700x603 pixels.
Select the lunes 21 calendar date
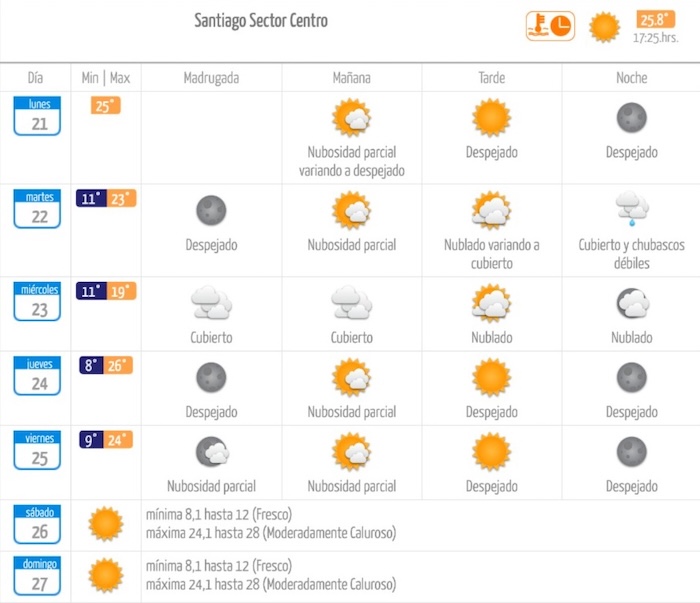(x=39, y=116)
